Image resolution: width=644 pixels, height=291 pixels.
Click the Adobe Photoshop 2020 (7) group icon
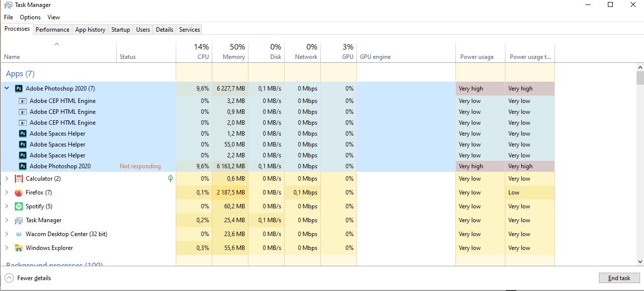[19, 89]
